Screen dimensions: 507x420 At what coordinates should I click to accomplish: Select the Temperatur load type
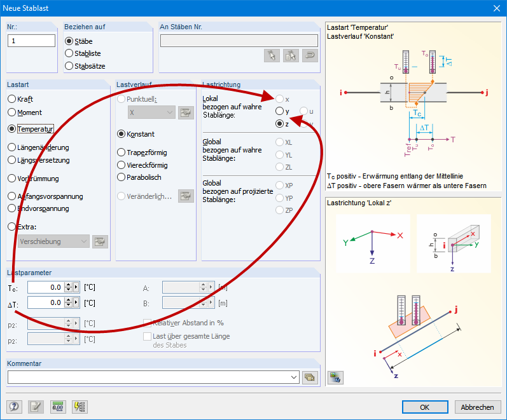pos(11,129)
